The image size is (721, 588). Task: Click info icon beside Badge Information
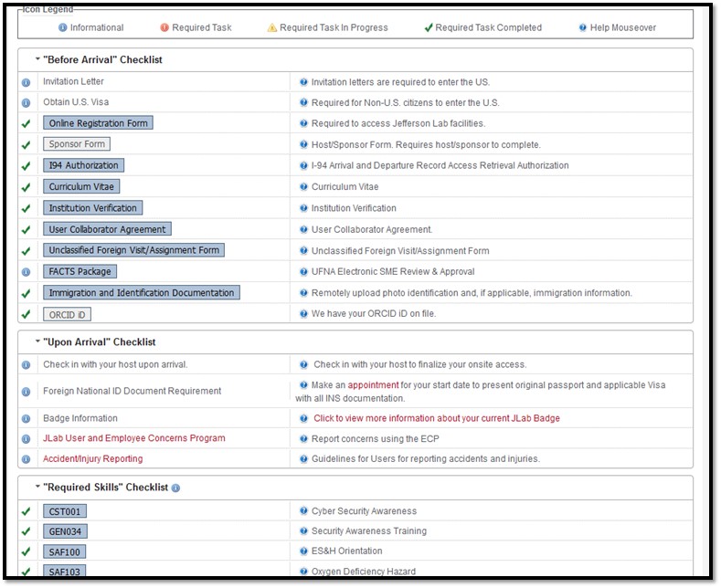[x=27, y=418]
